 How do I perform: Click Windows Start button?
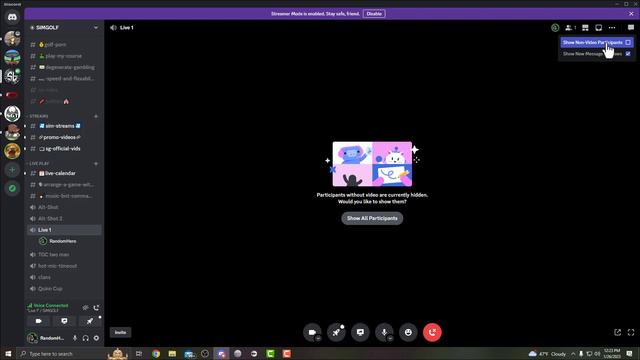8,354
